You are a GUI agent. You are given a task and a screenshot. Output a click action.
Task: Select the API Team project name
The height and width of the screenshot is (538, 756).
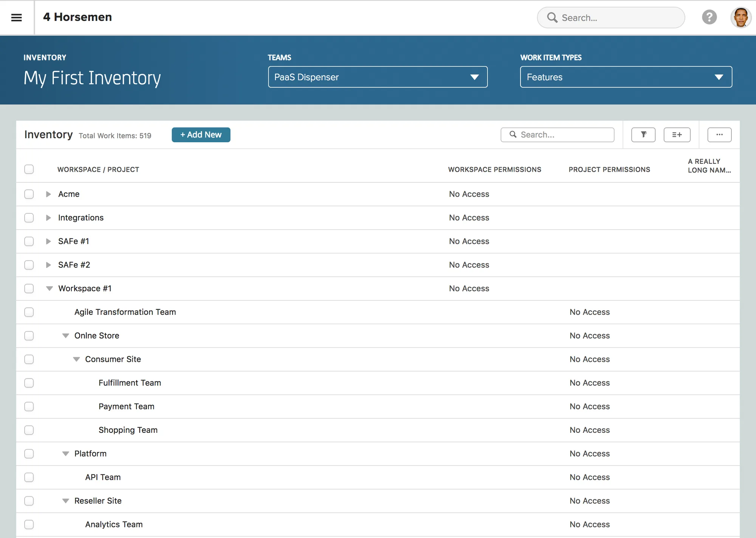(x=103, y=477)
